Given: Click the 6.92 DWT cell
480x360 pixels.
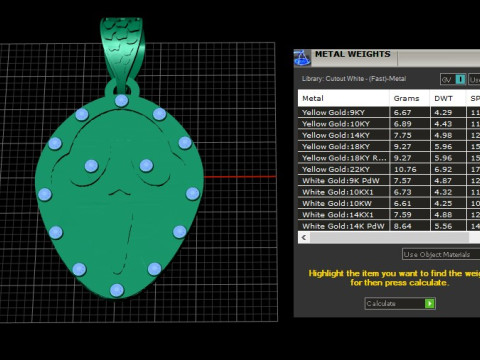Looking at the screenshot, I should [x=448, y=169].
